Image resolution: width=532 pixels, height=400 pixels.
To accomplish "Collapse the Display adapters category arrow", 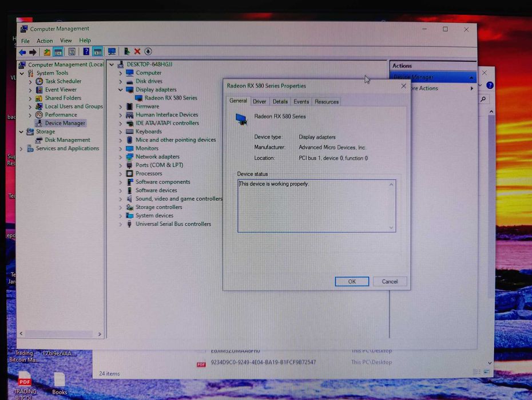I will point(121,90).
